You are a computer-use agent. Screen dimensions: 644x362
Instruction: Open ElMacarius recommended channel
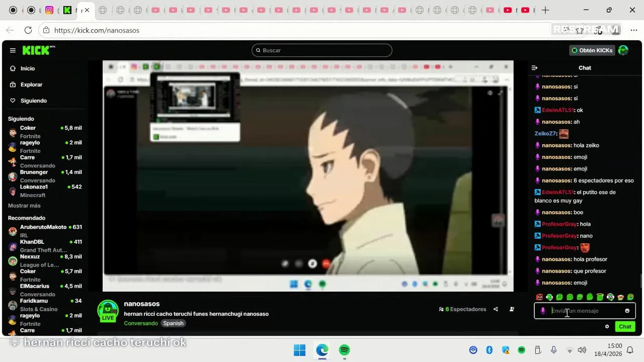(x=45, y=290)
